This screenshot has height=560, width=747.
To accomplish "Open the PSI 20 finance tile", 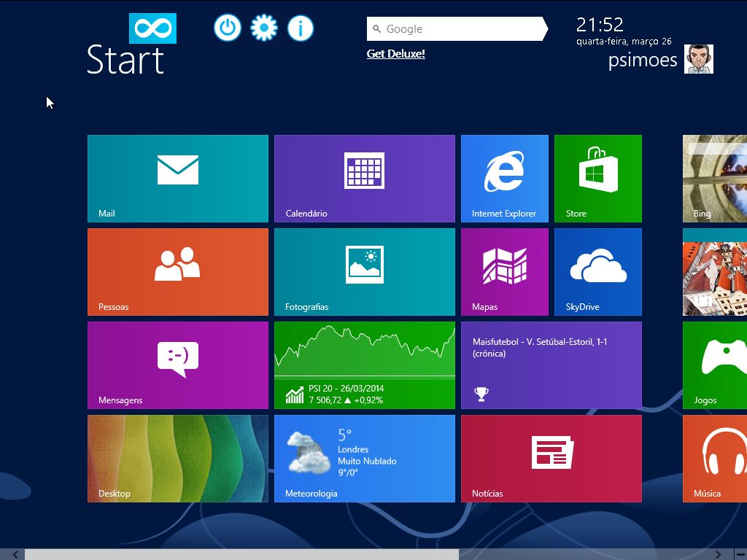I will tap(365, 365).
